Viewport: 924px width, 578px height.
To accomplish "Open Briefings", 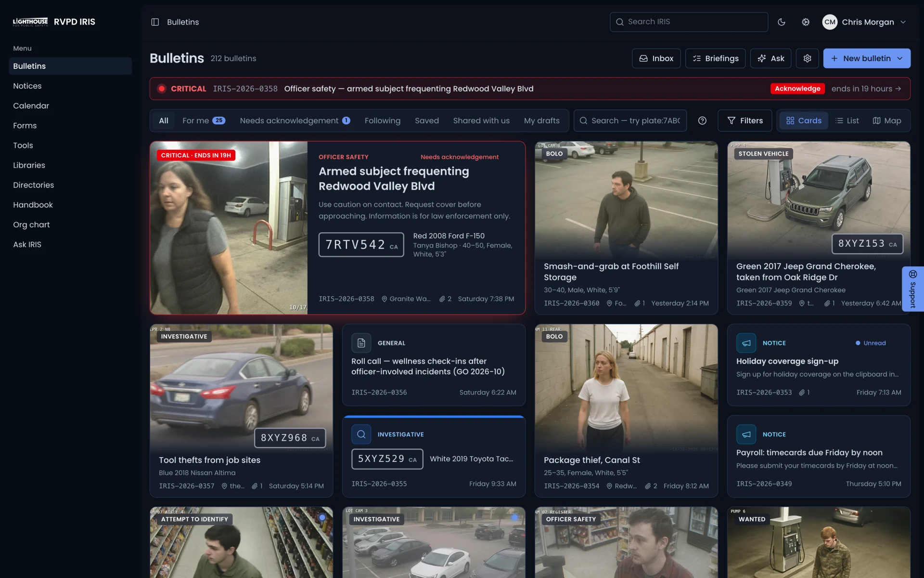I will [715, 58].
